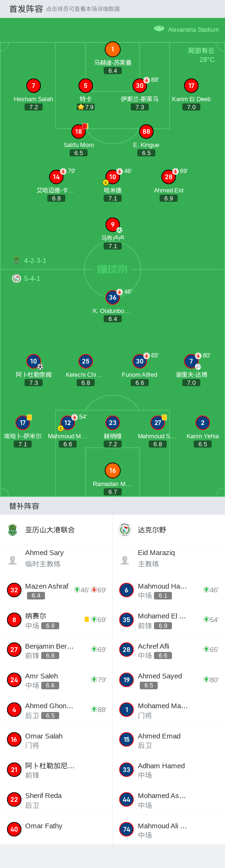Viewport: 225px width, 868px height.
Task: Select 4-2-3-1 formation label
Action: coord(35,260)
